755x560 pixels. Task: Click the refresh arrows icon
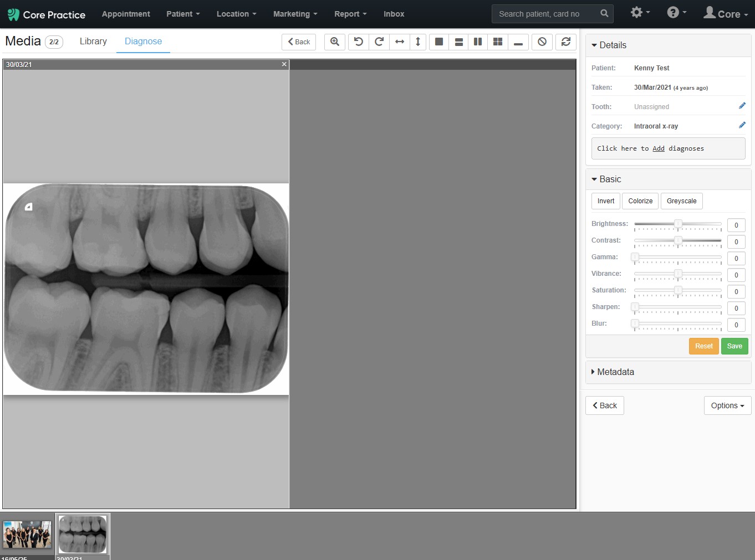tap(566, 42)
